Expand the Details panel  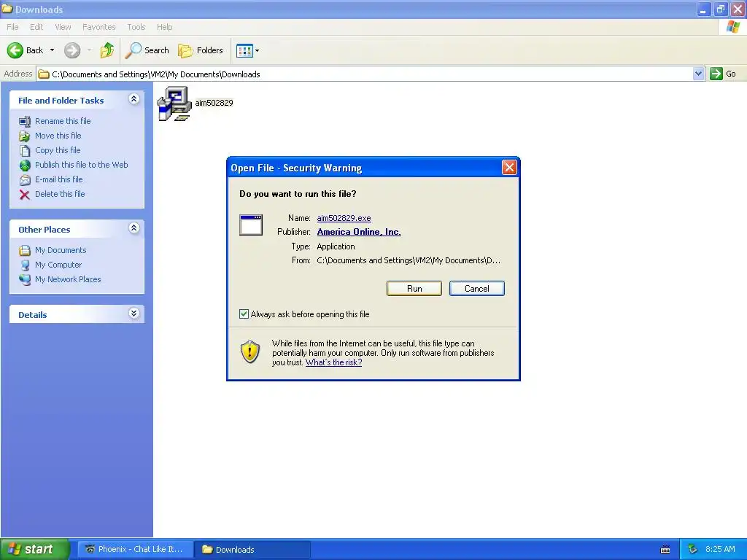134,314
